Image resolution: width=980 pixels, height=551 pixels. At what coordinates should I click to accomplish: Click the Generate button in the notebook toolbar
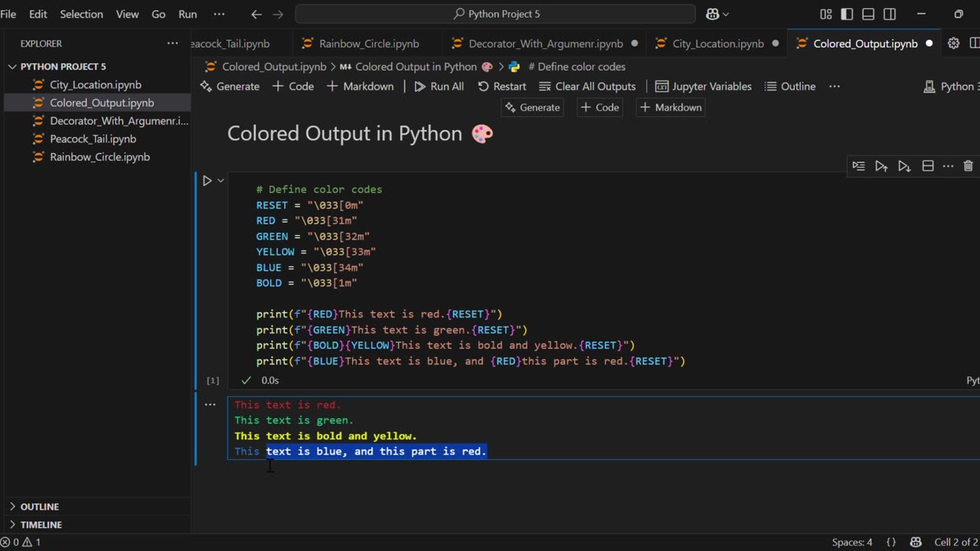click(230, 86)
